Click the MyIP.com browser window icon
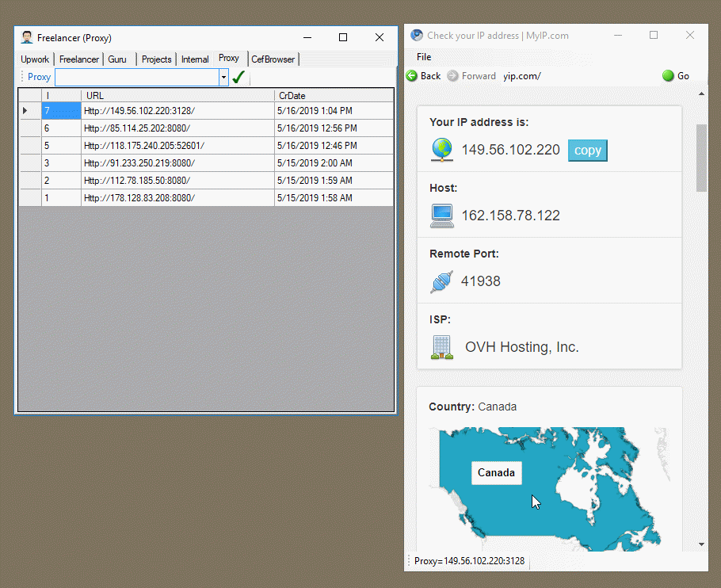The width and height of the screenshot is (721, 588). pyautogui.click(x=417, y=36)
